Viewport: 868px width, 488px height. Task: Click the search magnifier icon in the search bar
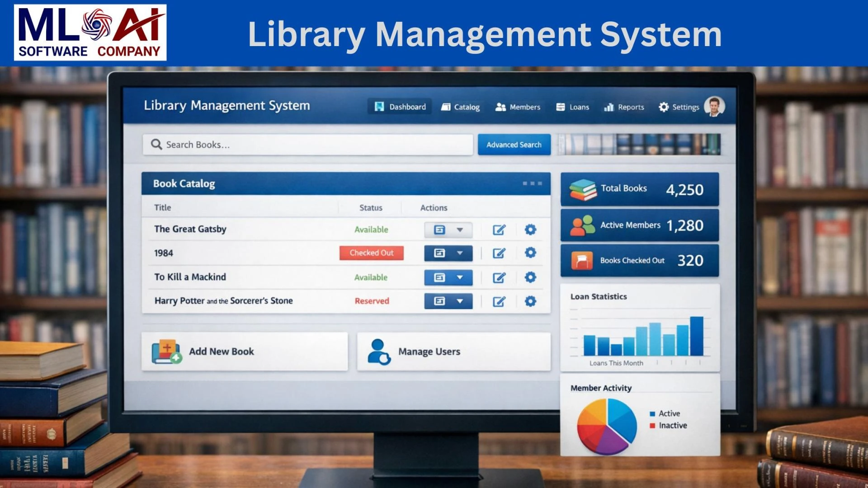click(156, 144)
